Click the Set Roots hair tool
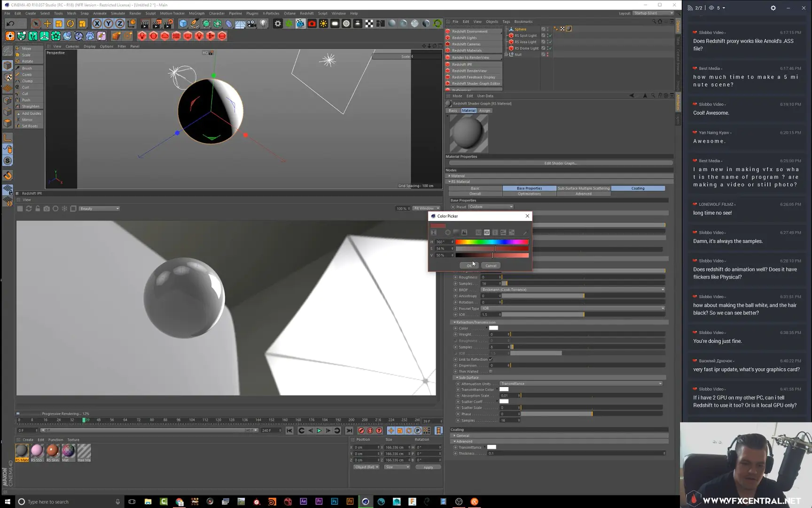 pos(30,126)
